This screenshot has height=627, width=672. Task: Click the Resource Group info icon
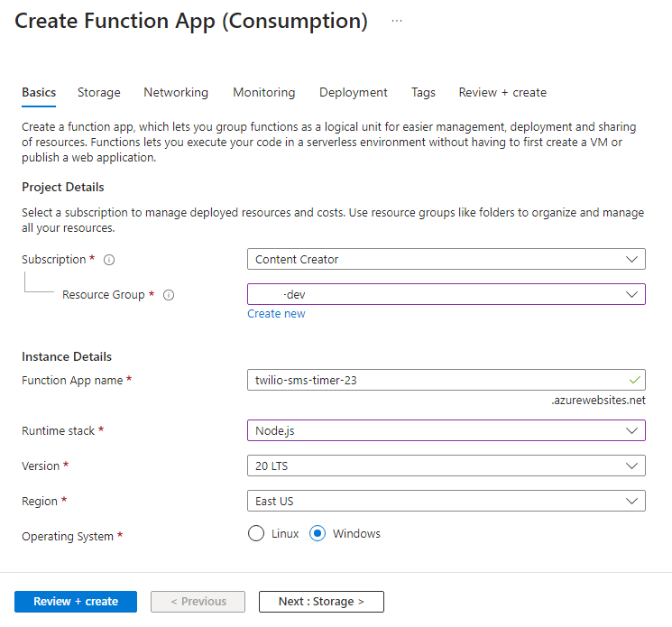(x=169, y=295)
